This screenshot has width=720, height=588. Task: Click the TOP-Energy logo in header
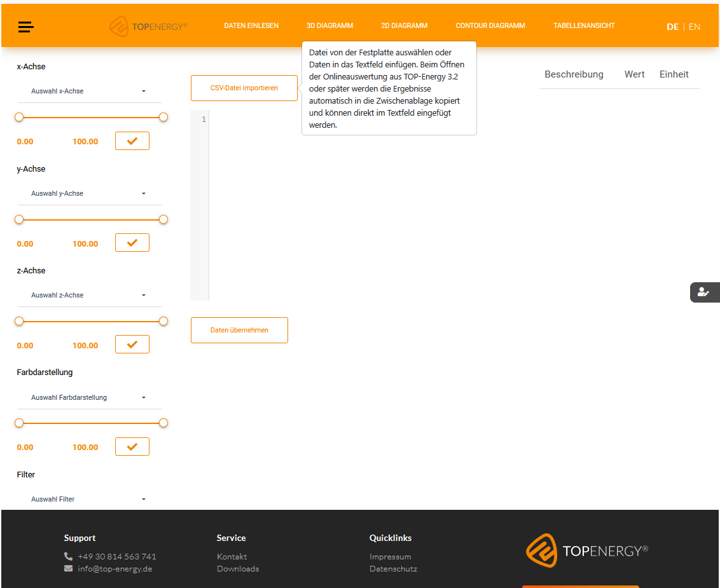click(x=148, y=27)
